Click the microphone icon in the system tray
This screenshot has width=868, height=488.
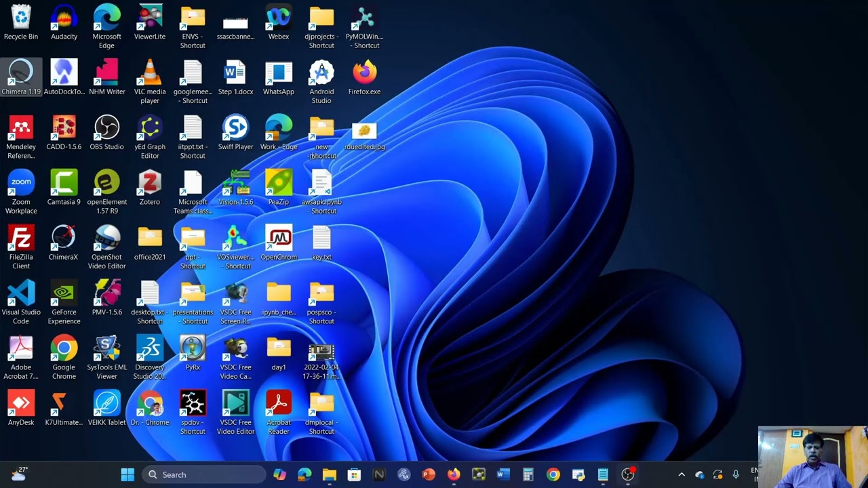point(736,474)
